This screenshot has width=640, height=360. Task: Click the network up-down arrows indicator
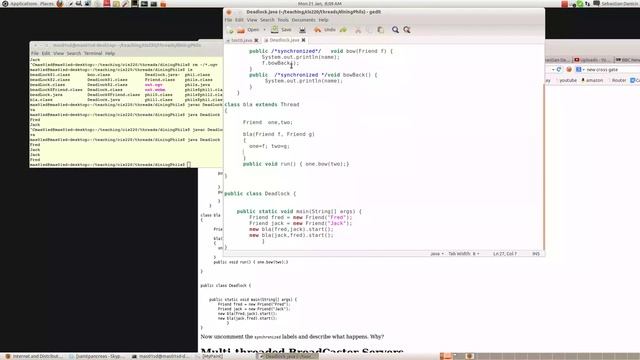pos(587,4)
